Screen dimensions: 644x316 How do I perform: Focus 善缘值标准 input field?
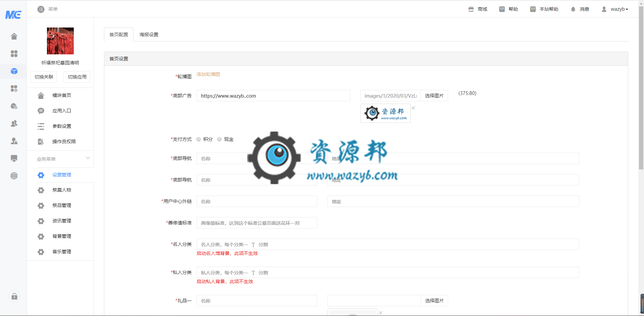(x=257, y=223)
